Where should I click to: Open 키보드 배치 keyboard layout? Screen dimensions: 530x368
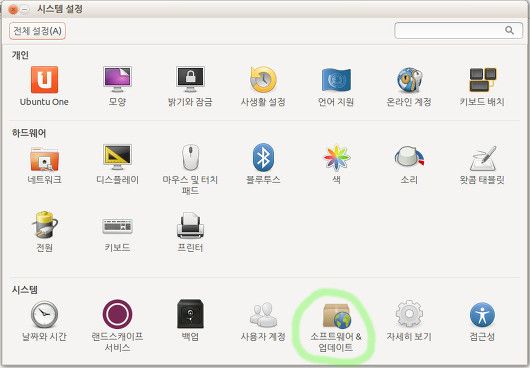coord(482,86)
